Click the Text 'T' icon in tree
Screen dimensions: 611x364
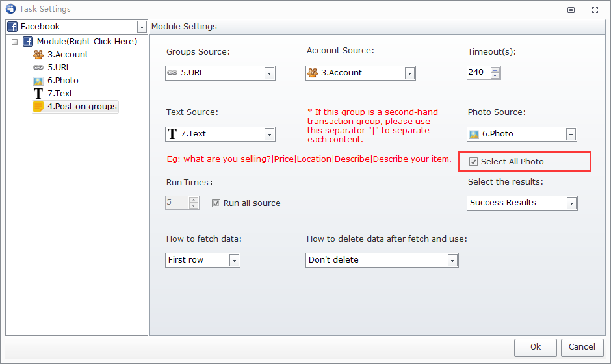pyautogui.click(x=38, y=94)
